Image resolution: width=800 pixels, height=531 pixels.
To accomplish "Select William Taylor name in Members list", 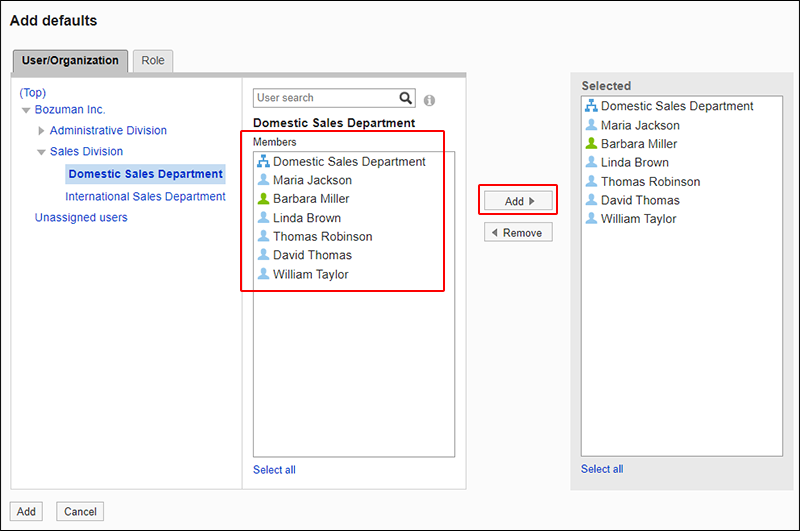I will tap(311, 274).
